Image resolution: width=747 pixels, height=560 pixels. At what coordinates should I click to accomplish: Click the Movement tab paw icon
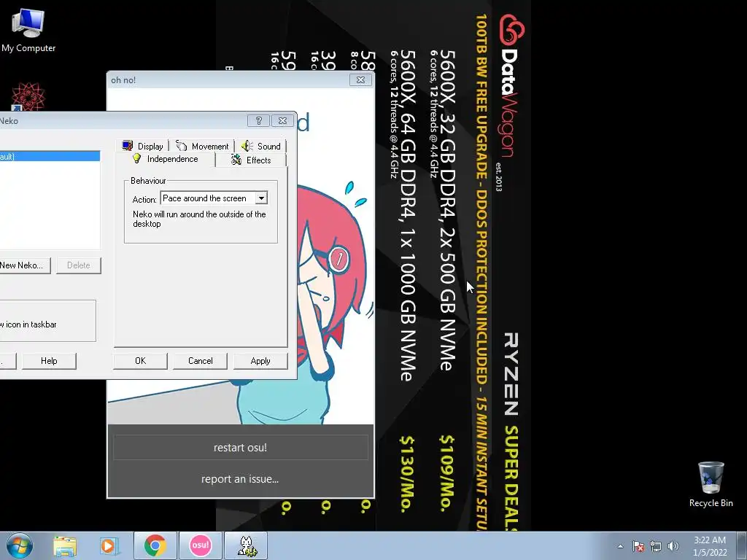(181, 146)
